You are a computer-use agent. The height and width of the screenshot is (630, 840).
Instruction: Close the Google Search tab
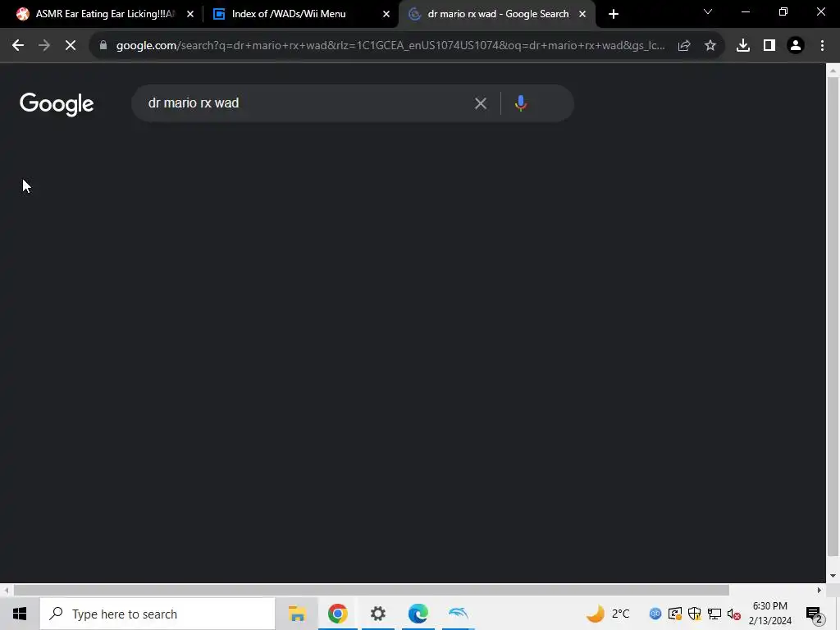tap(582, 14)
